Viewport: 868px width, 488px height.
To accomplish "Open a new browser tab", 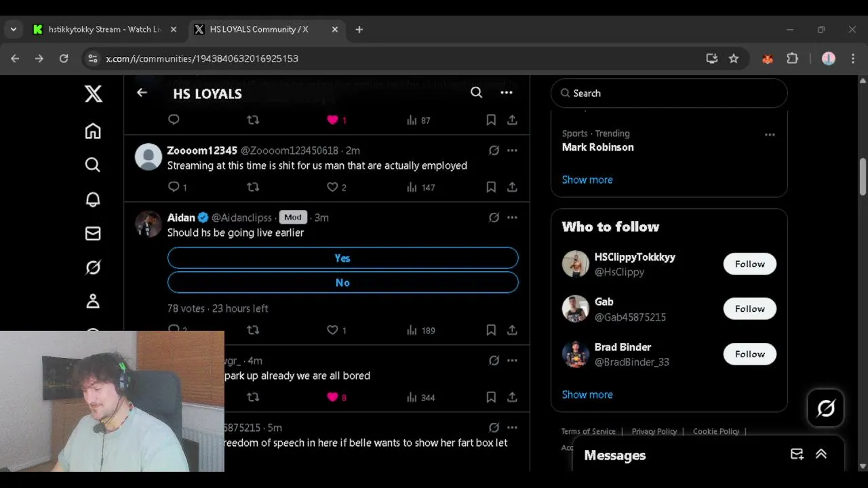I will click(x=359, y=29).
